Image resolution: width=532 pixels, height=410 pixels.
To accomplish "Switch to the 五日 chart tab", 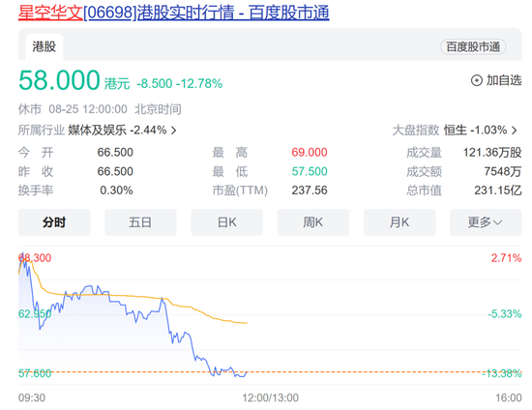I will pos(140,222).
